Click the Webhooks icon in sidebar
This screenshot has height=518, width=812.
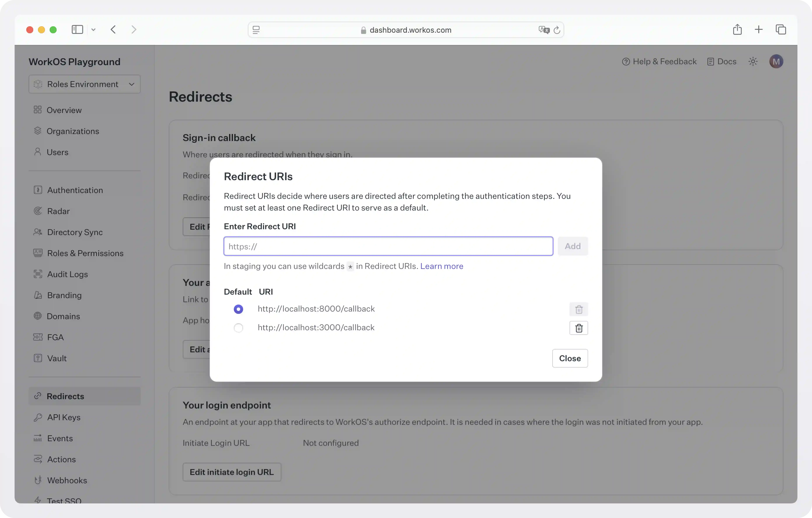[38, 480]
